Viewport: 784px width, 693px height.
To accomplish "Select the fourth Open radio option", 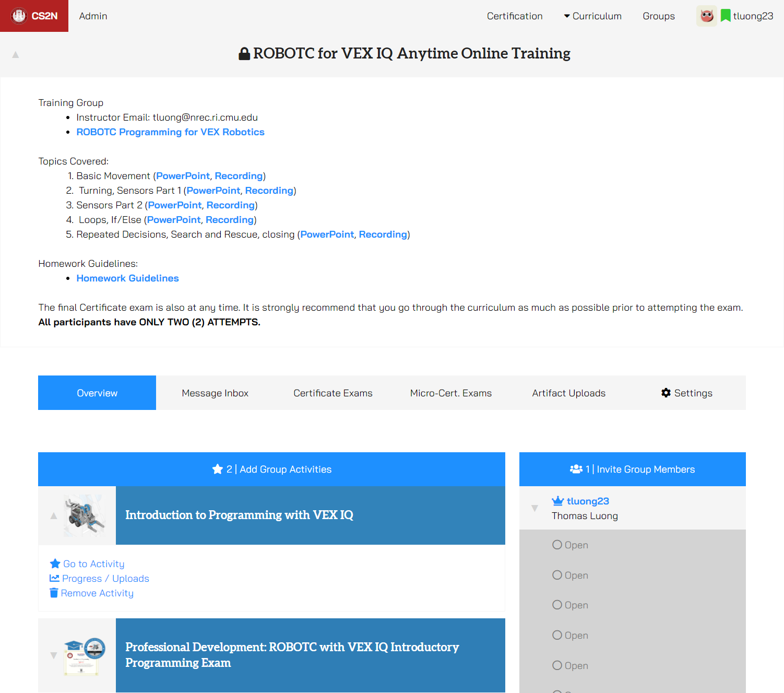I will point(557,635).
